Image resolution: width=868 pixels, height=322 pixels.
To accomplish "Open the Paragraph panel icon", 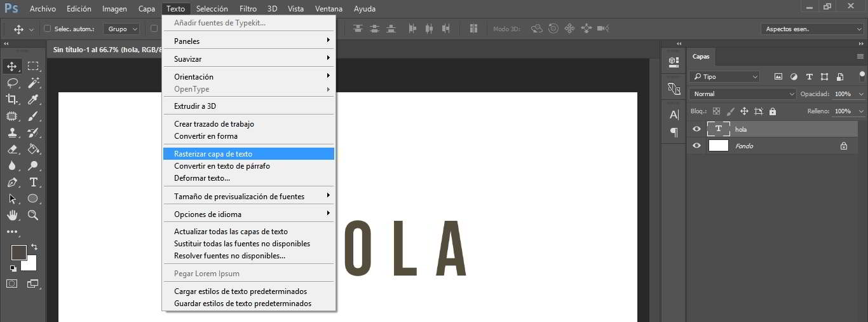I will 674,132.
